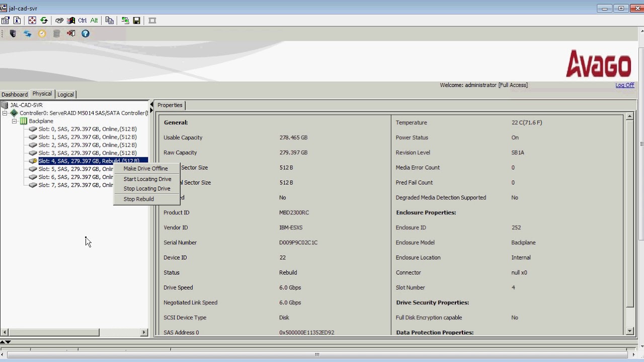Viewport: 644px width, 362px height.
Task: Open the connection info icon
Action: [17, 21]
